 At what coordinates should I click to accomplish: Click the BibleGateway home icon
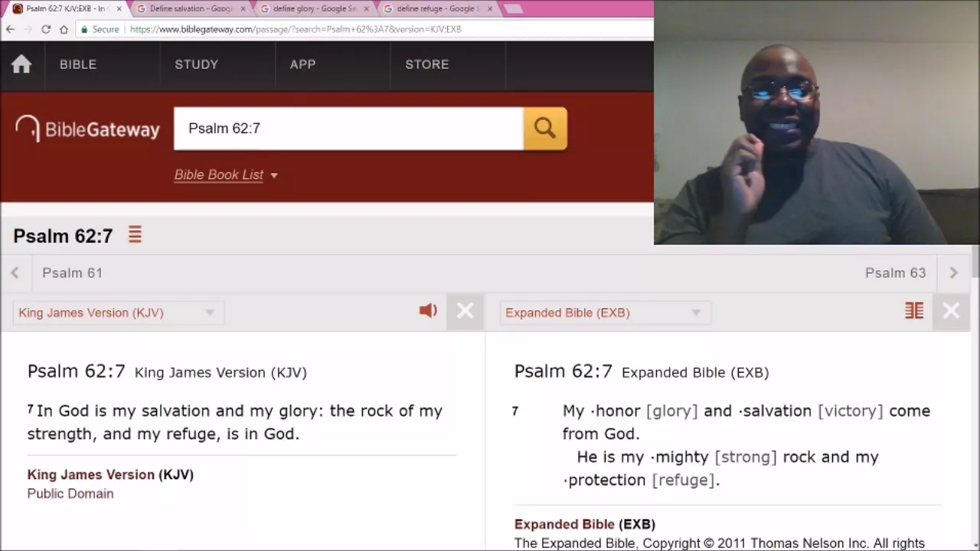(x=21, y=64)
